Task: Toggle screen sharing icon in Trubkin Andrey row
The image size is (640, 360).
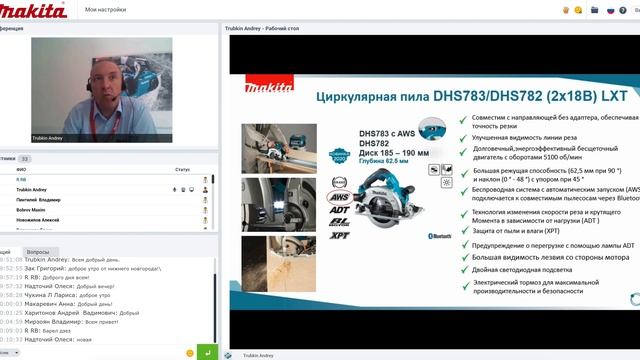Action: point(191,190)
